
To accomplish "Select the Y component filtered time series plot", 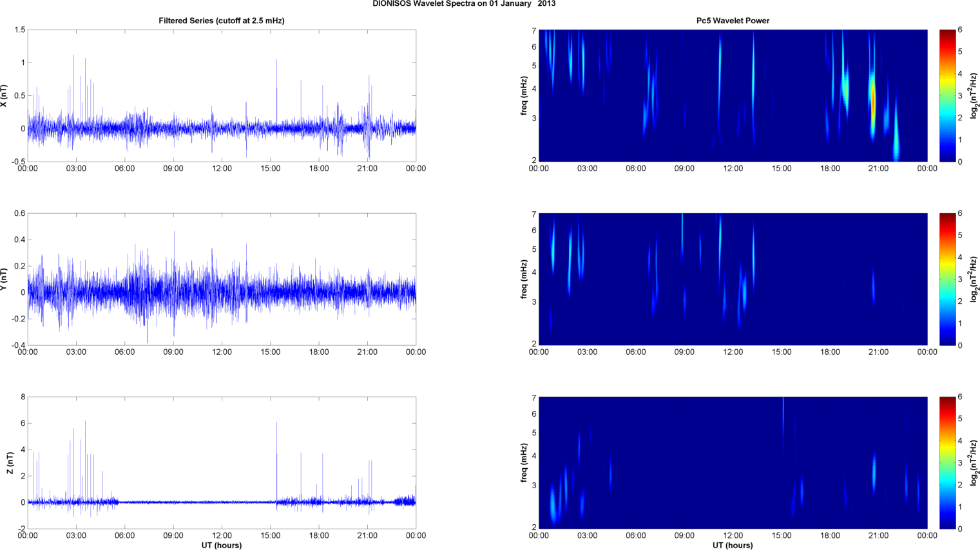I will pyautogui.click(x=222, y=280).
